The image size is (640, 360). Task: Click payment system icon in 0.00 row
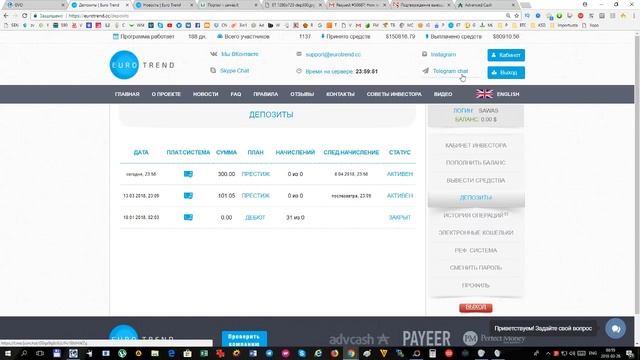point(188,217)
